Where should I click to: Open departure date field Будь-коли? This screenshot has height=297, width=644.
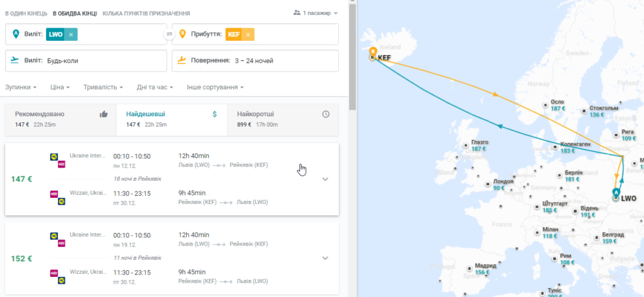point(86,61)
